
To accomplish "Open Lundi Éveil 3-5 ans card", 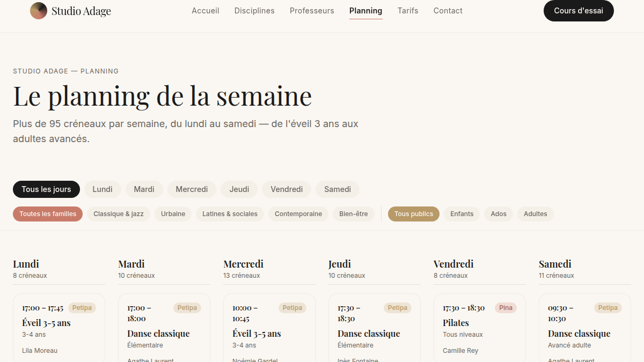I will click(x=59, y=328).
